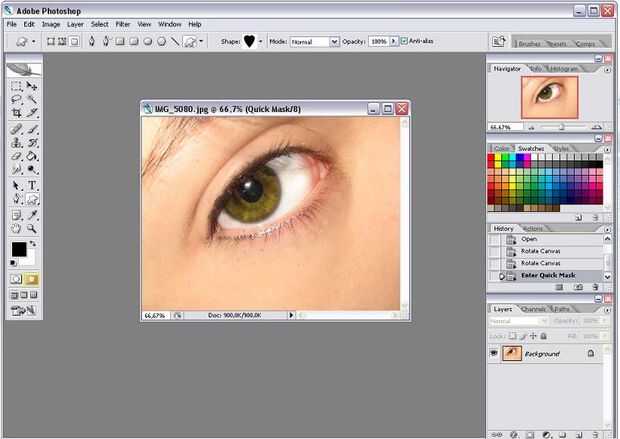This screenshot has width=620, height=439.
Task: Select the Blur tool
Action: 16,170
